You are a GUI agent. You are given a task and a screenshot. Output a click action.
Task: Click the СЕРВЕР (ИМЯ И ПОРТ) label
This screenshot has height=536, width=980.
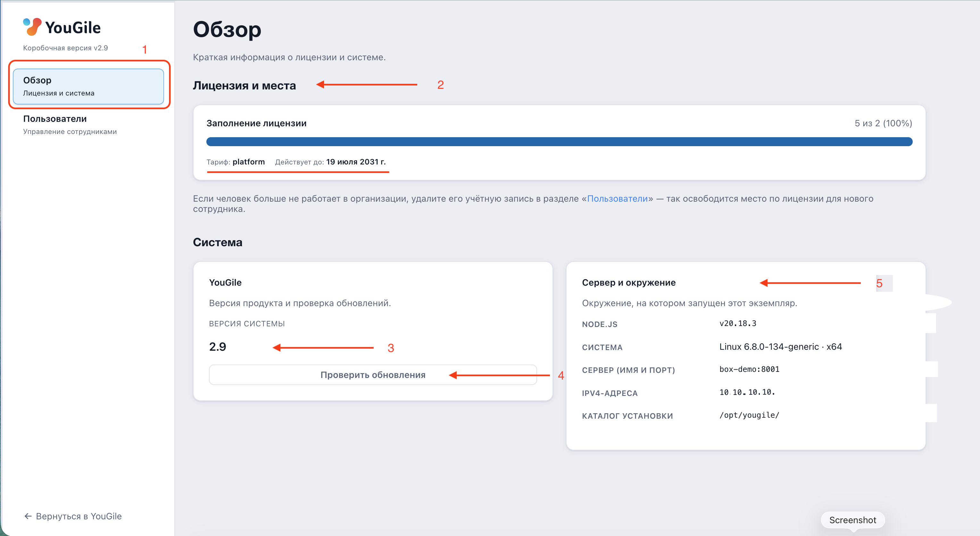(628, 370)
